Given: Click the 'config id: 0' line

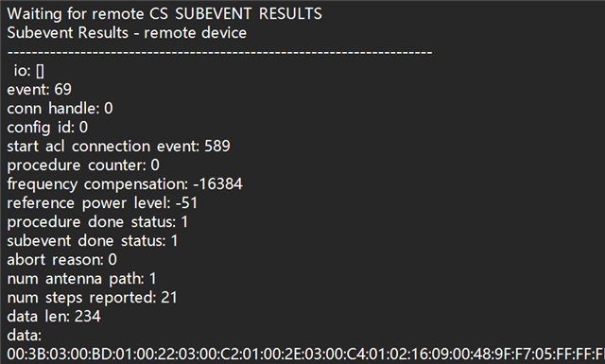Looking at the screenshot, I should pyautogui.click(x=47, y=128).
